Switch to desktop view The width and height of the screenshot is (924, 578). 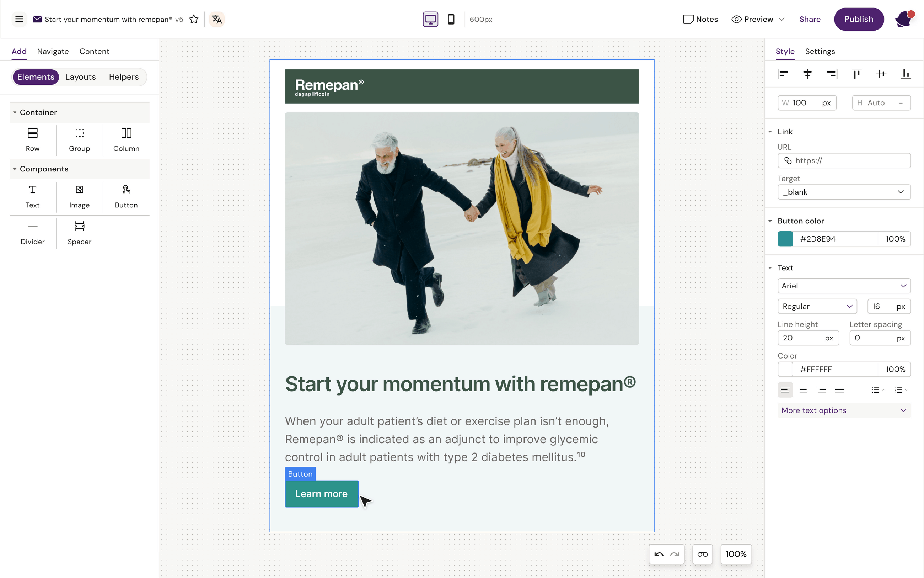pyautogui.click(x=430, y=19)
